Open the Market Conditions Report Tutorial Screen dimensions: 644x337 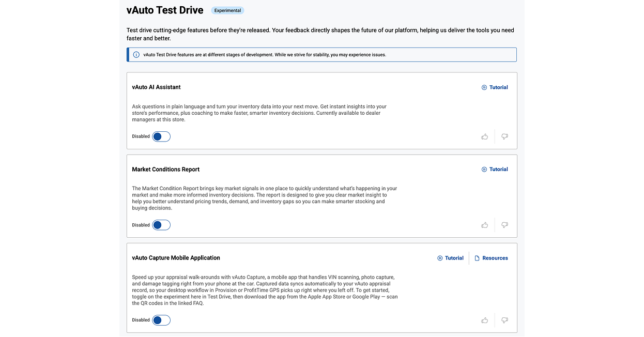pos(495,169)
